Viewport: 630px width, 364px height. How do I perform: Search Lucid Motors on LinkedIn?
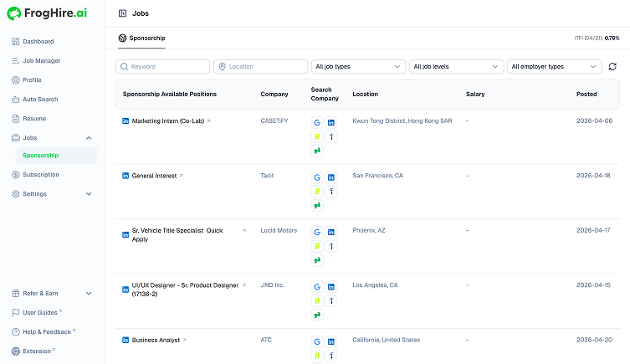tap(331, 232)
